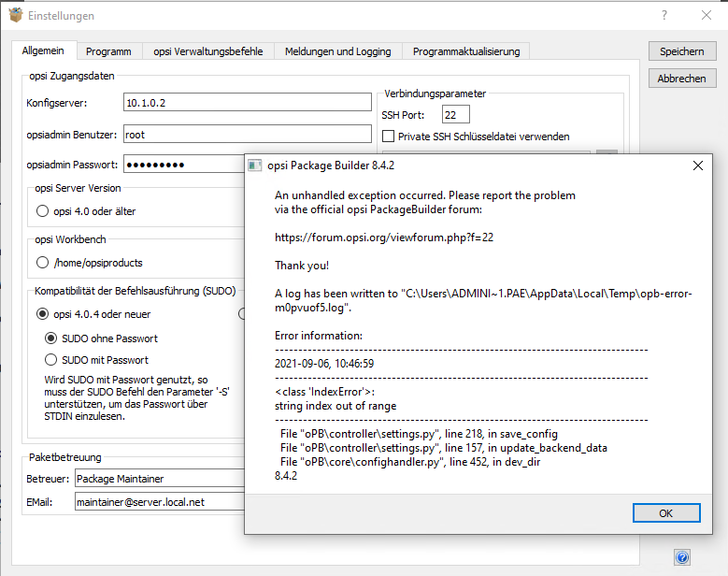Click the log file path text in dialog

(x=483, y=300)
